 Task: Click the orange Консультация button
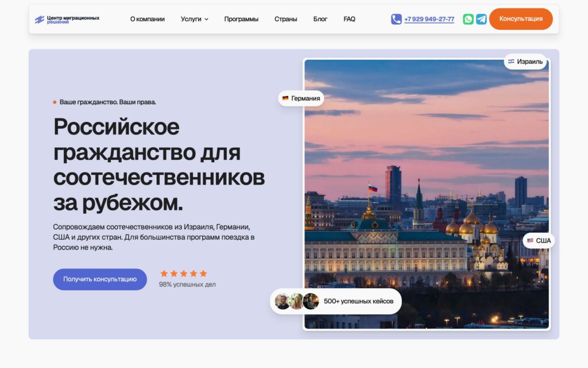(x=521, y=19)
